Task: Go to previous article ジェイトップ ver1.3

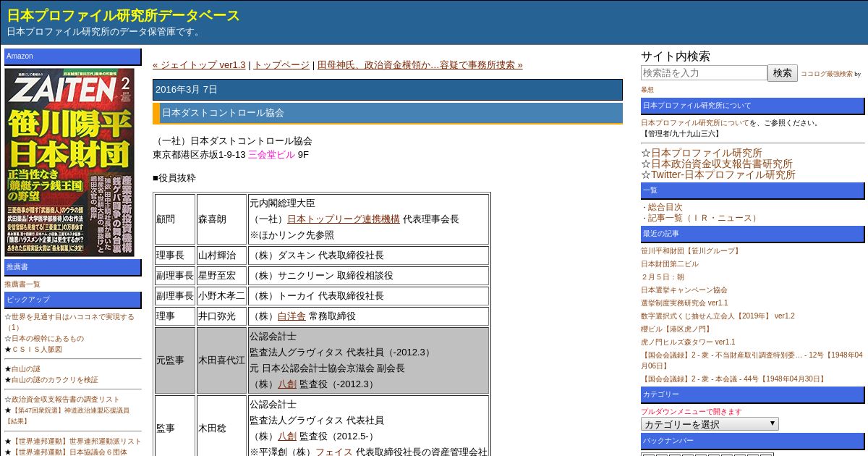Action: click(x=199, y=64)
